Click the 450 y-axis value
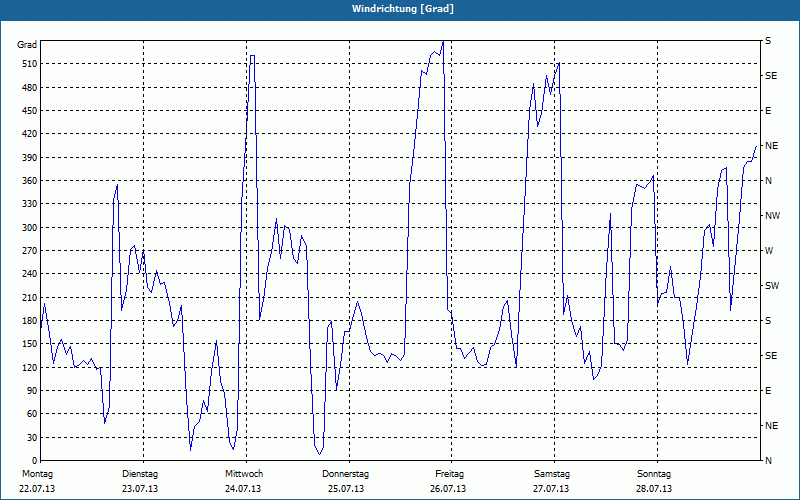This screenshot has height=500, width=800. coord(30,111)
